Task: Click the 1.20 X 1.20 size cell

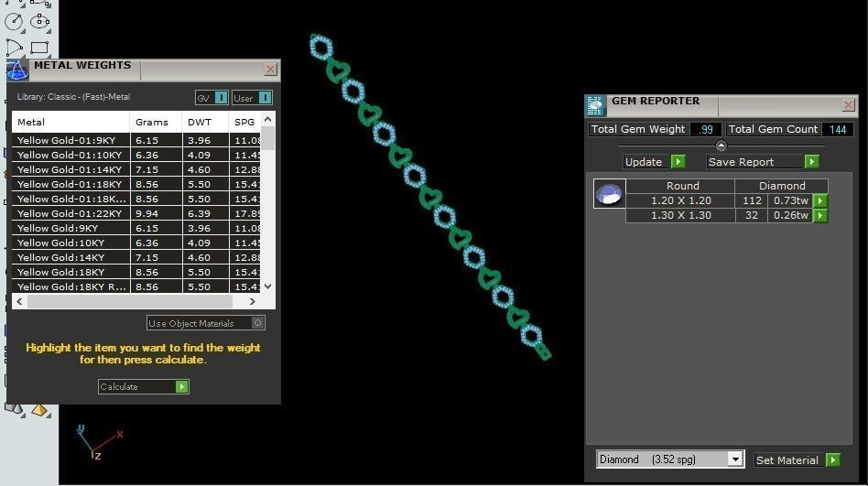Action: [x=680, y=200]
